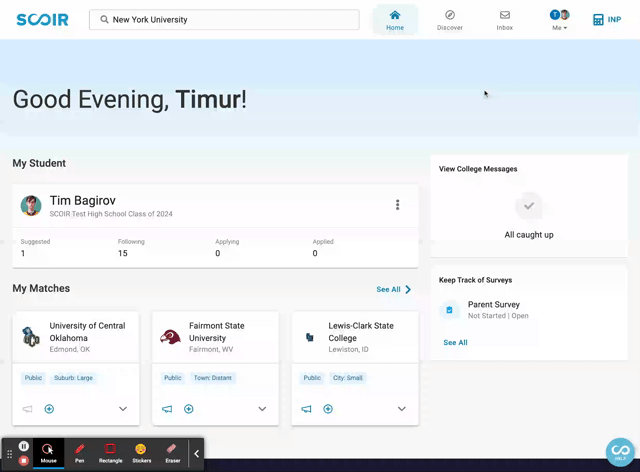The width and height of the screenshot is (640, 472).
Task: Suggest University of Central Oklahoma with megaphone
Action: [27, 409]
